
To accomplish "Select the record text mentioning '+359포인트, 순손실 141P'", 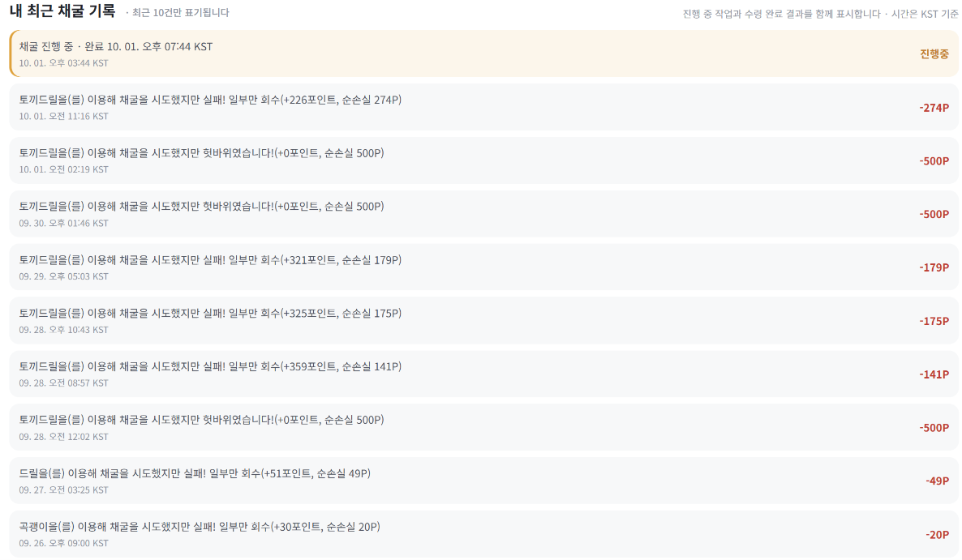I will coord(210,366).
